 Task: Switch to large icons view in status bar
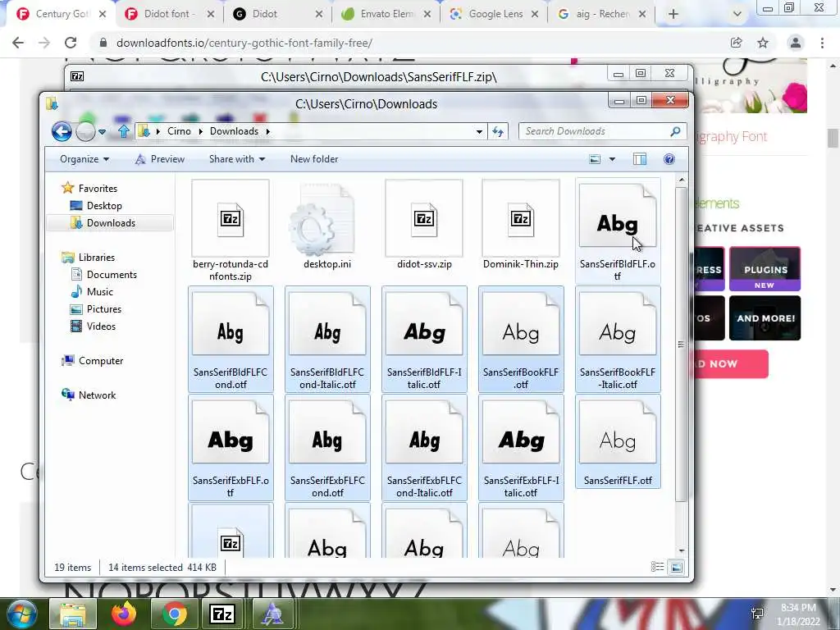coord(677,567)
